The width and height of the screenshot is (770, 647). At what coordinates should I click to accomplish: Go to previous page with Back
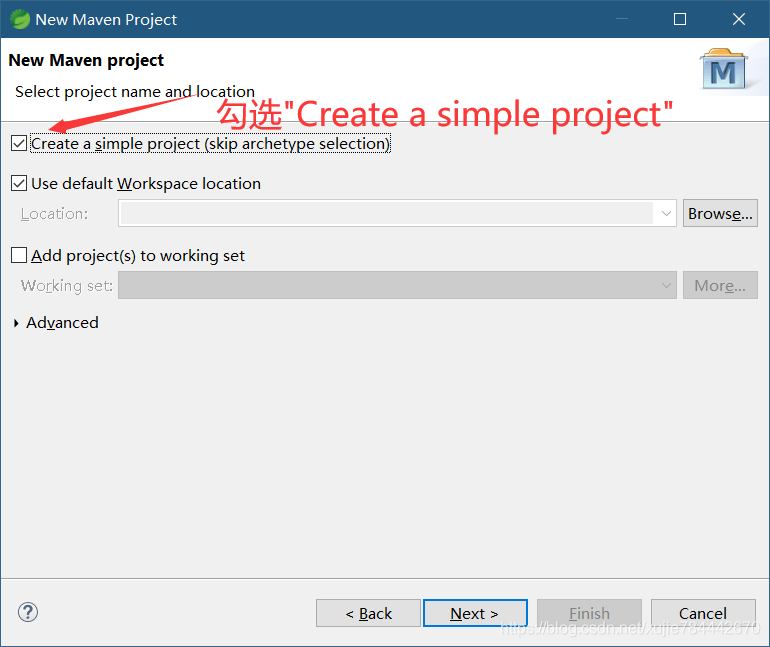click(x=368, y=613)
